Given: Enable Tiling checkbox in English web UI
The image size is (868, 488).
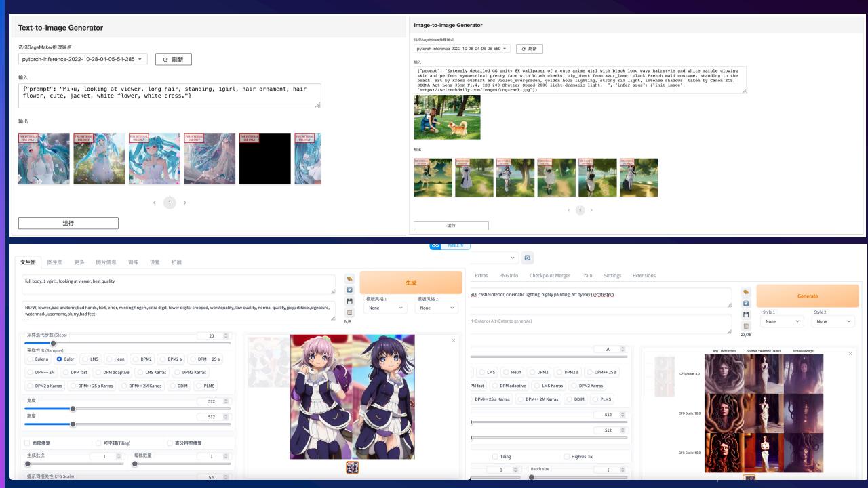Looking at the screenshot, I should coord(495,456).
